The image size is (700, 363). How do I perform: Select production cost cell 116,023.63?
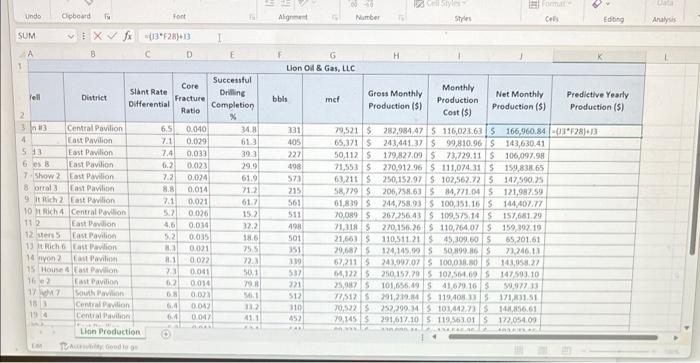[457, 131]
